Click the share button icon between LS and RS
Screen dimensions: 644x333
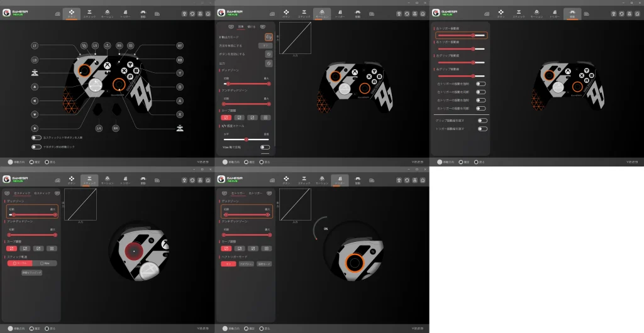tap(107, 46)
